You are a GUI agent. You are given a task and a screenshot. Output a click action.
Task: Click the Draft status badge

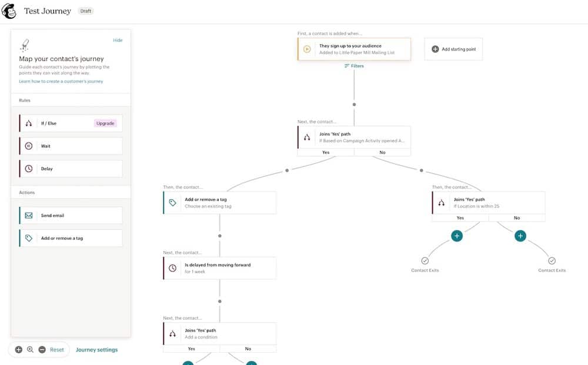(x=85, y=11)
